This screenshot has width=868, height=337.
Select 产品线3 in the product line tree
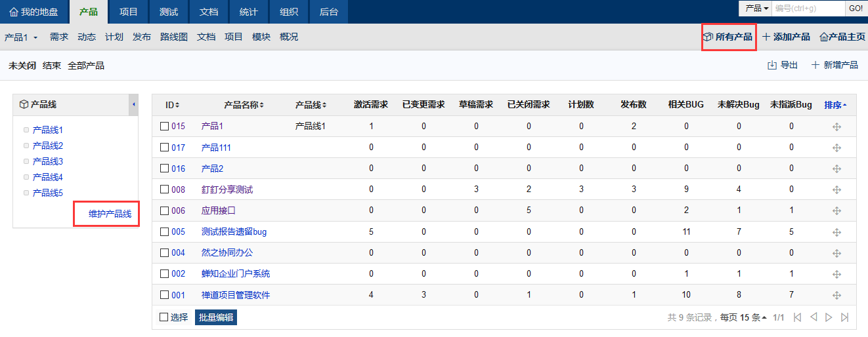point(48,161)
